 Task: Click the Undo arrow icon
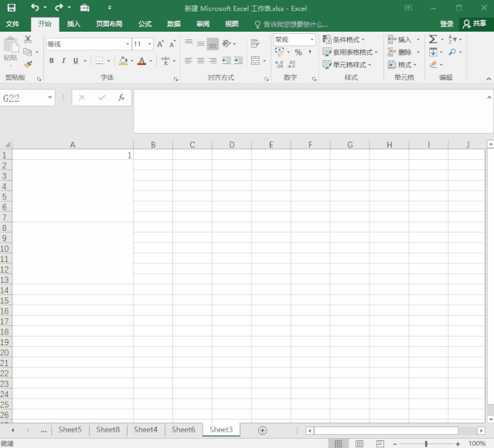(35, 8)
